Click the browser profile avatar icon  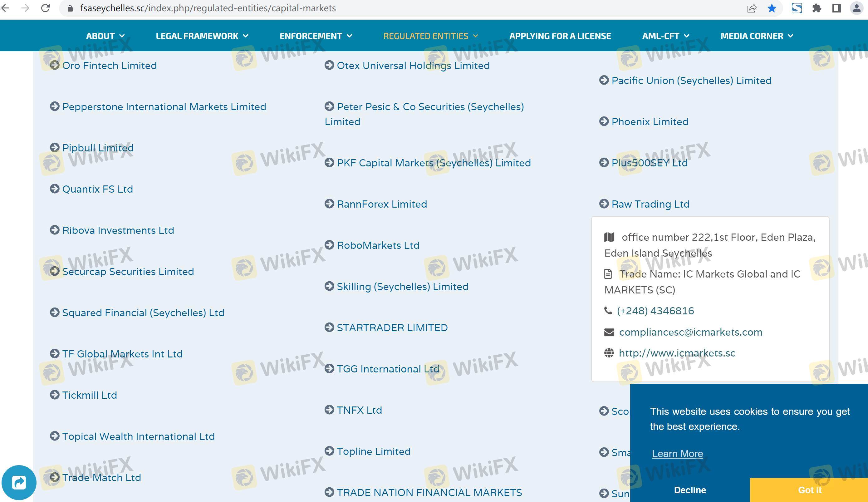(x=856, y=8)
